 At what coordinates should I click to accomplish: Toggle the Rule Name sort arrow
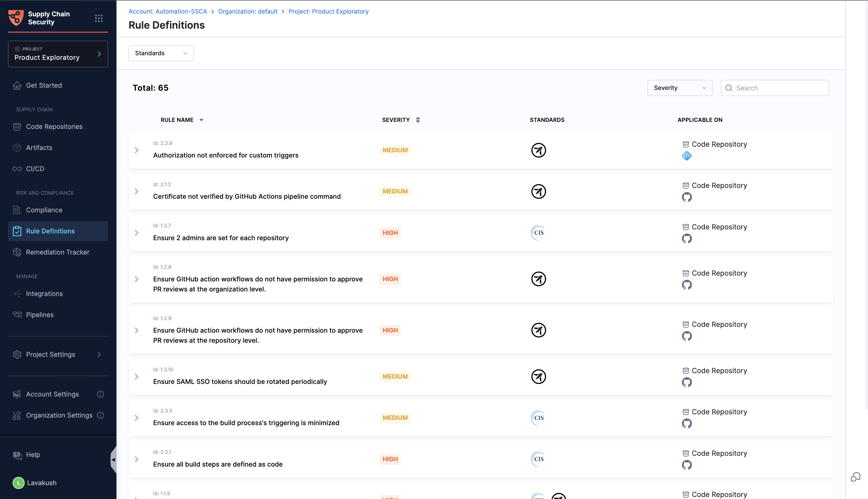point(201,120)
